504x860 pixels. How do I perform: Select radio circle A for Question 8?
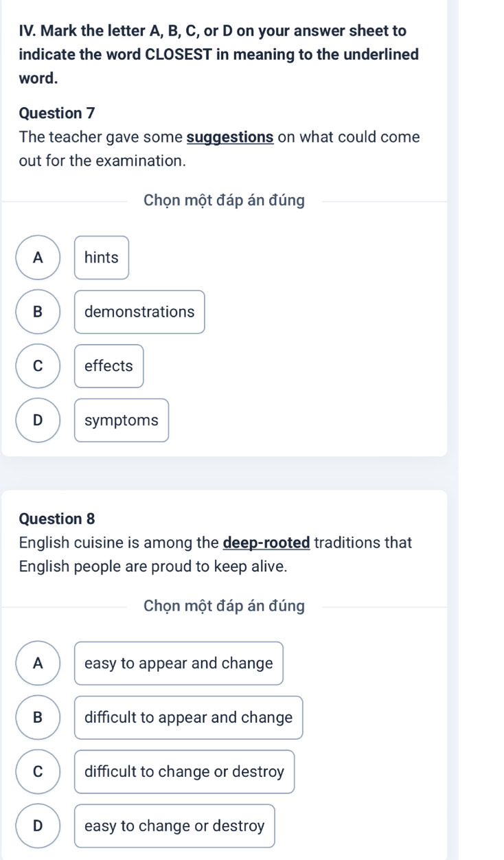point(38,664)
